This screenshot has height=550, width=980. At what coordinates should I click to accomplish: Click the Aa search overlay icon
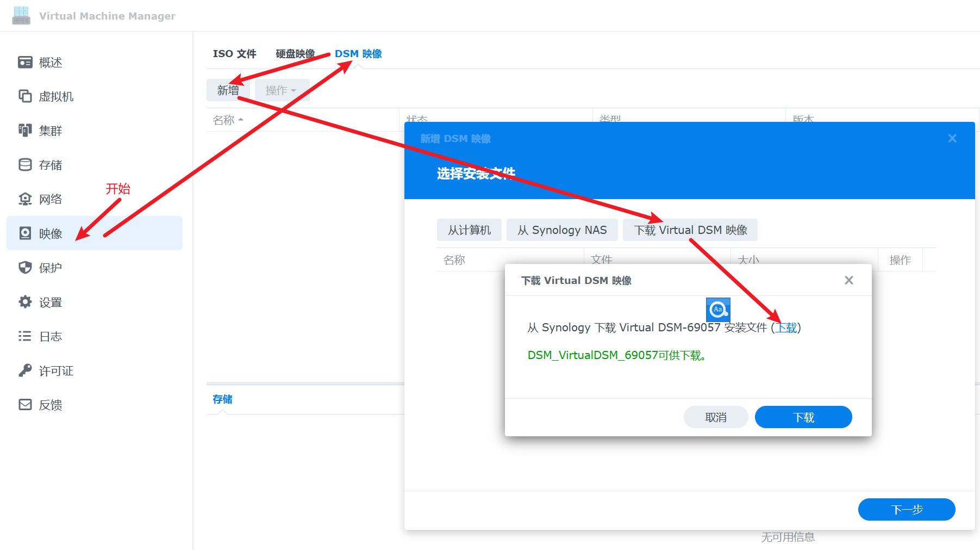pos(718,310)
